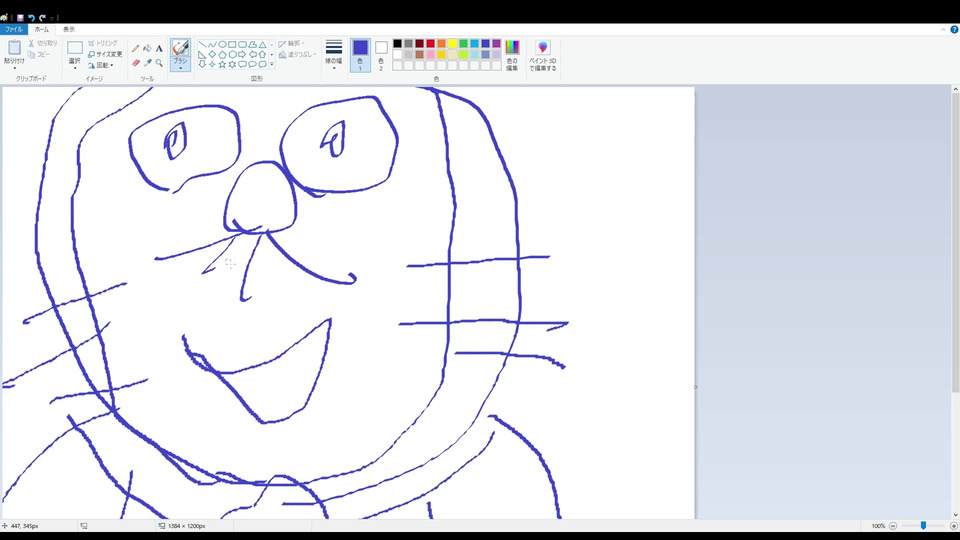This screenshot has width=960, height=540.
Task: Select Color 2 (色2) swatch button
Action: (x=381, y=55)
